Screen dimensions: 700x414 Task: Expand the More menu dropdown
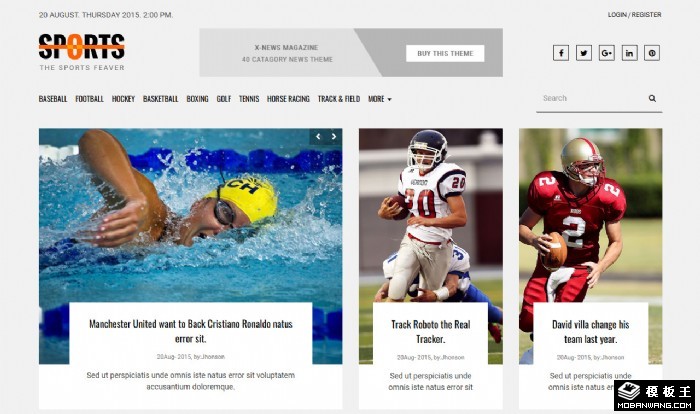(x=379, y=99)
